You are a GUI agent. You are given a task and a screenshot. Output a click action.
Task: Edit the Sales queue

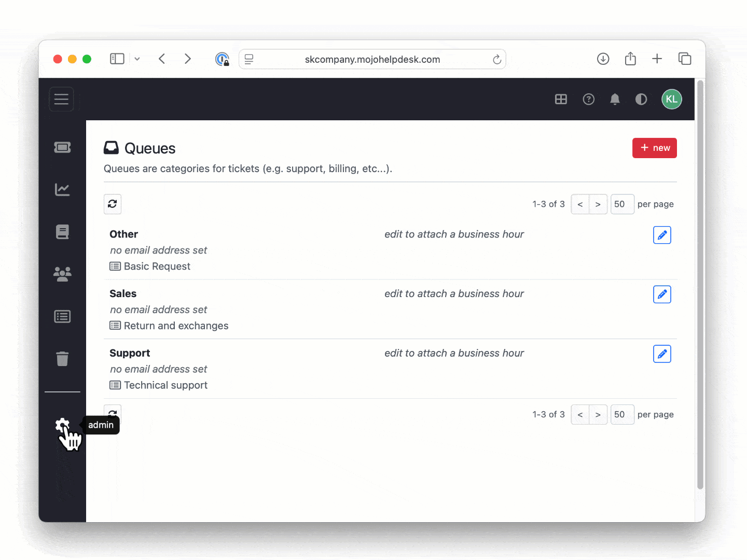pyautogui.click(x=662, y=295)
